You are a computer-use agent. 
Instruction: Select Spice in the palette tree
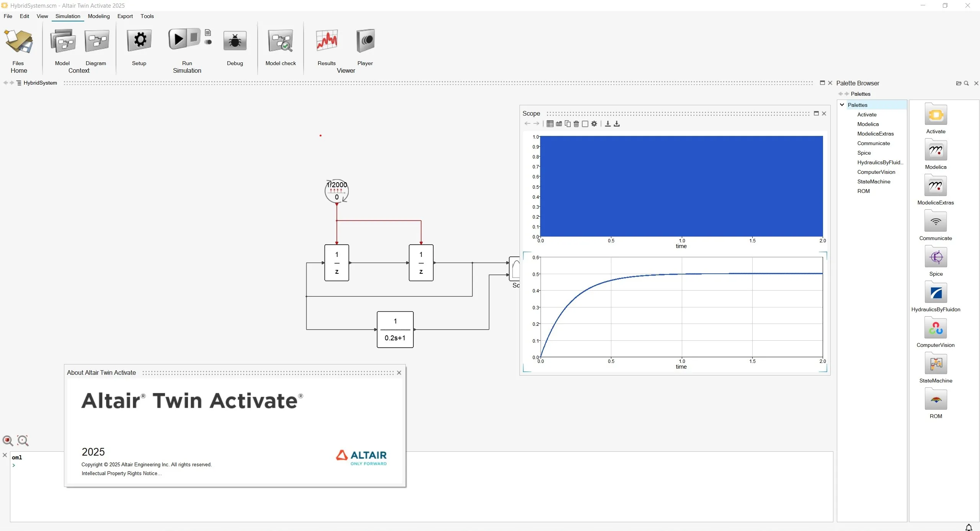pyautogui.click(x=864, y=153)
